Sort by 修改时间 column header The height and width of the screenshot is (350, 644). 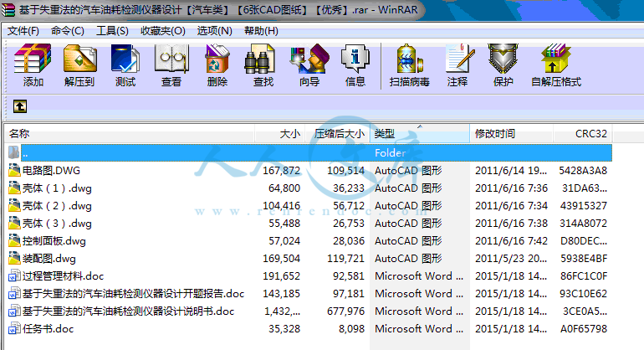(x=511, y=133)
